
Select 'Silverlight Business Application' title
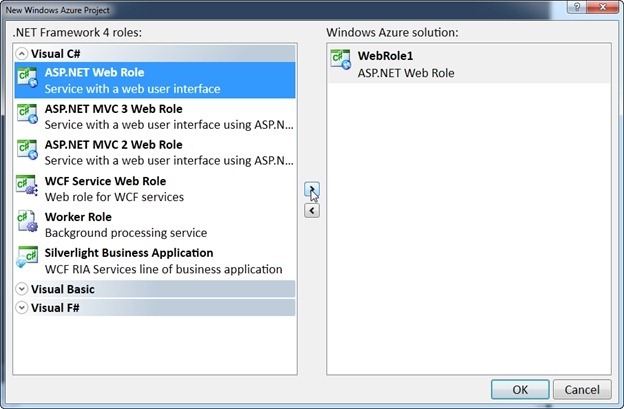(x=129, y=253)
